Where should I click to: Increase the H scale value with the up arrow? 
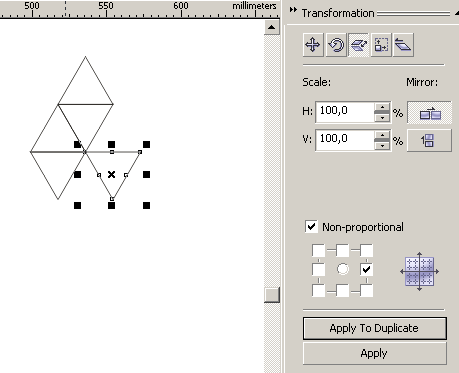click(x=382, y=107)
